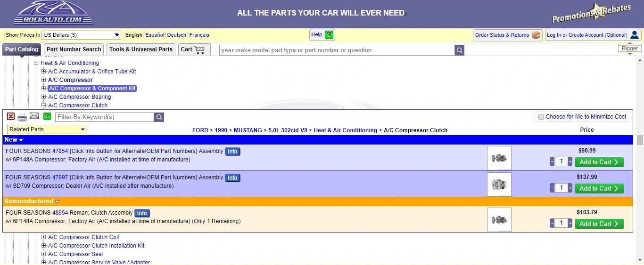Expand A/C Compressor Seal tree node
Viewport: 644px width, 265px height.
44,254
